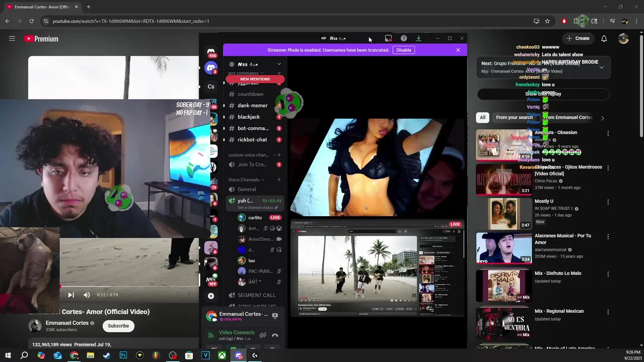The image size is (644, 362).
Task: Open a new Chrome tab
Action: click(x=88, y=7)
